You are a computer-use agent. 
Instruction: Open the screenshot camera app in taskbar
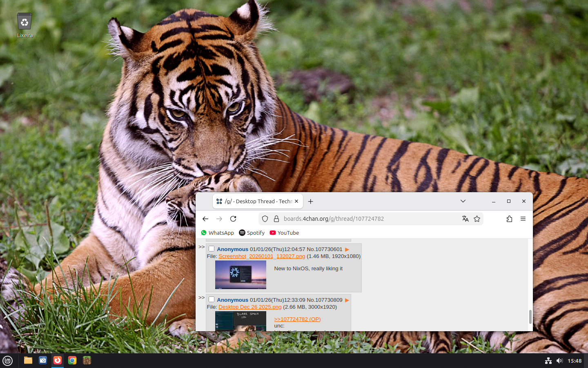[43, 360]
